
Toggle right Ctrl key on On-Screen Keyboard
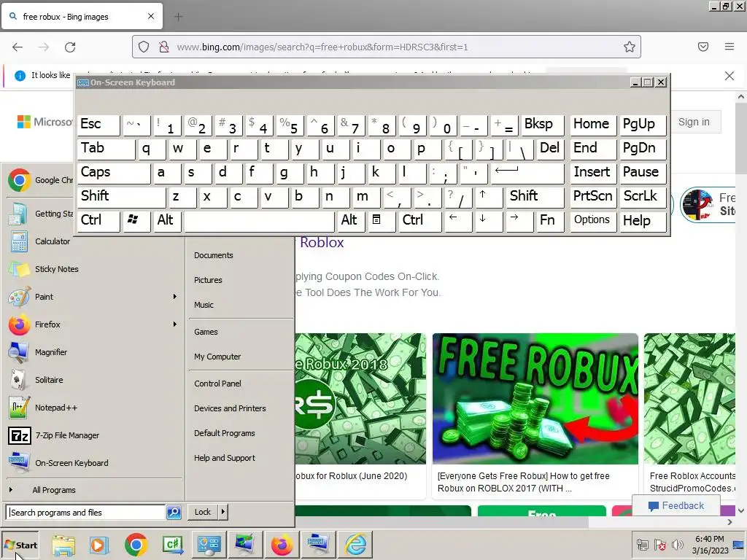[419, 220]
